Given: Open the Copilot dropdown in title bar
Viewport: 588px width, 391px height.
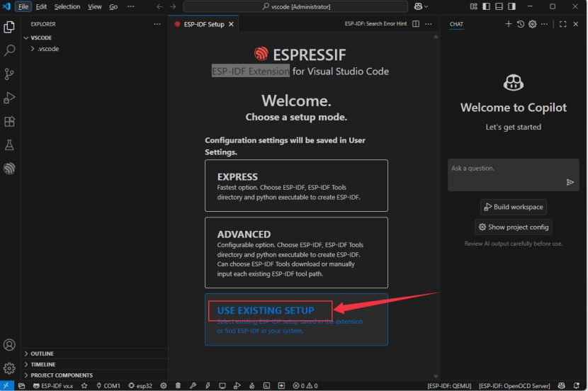Looking at the screenshot, I should pyautogui.click(x=421, y=6).
